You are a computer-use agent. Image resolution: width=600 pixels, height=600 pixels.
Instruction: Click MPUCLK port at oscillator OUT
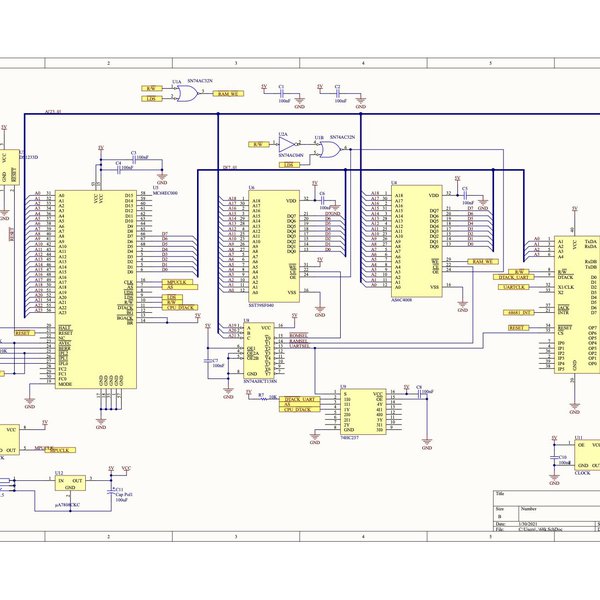pos(60,450)
